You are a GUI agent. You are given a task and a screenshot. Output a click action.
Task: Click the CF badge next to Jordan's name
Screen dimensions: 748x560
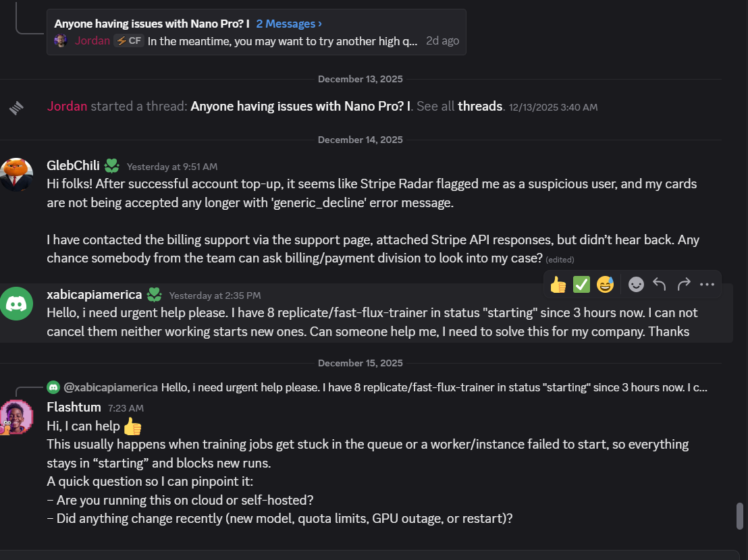129,40
